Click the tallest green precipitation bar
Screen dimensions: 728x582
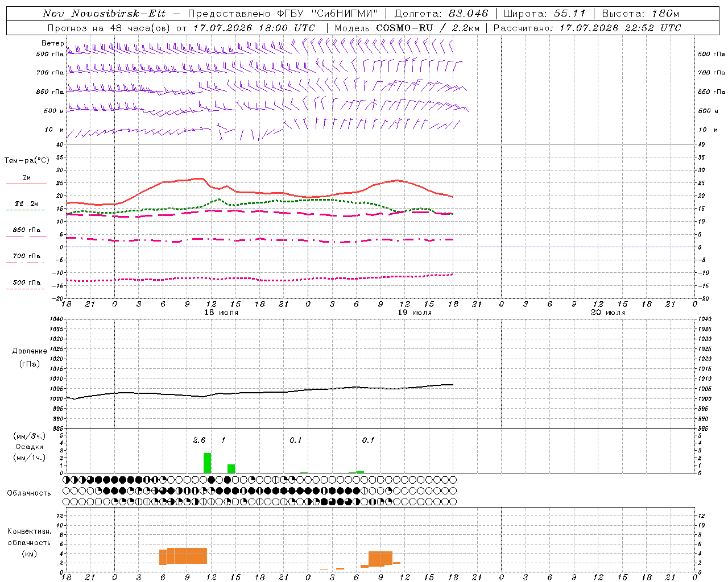[208, 463]
